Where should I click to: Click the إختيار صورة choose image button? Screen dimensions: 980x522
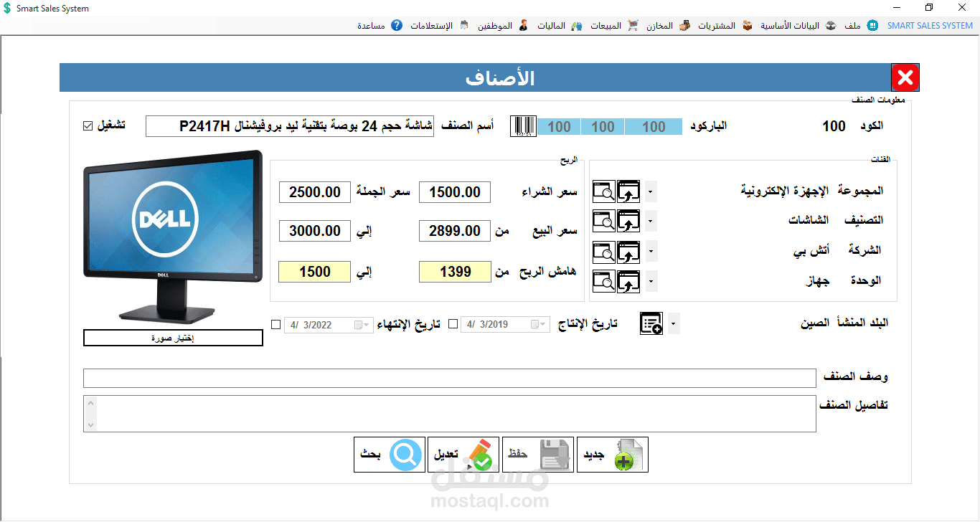pyautogui.click(x=173, y=338)
